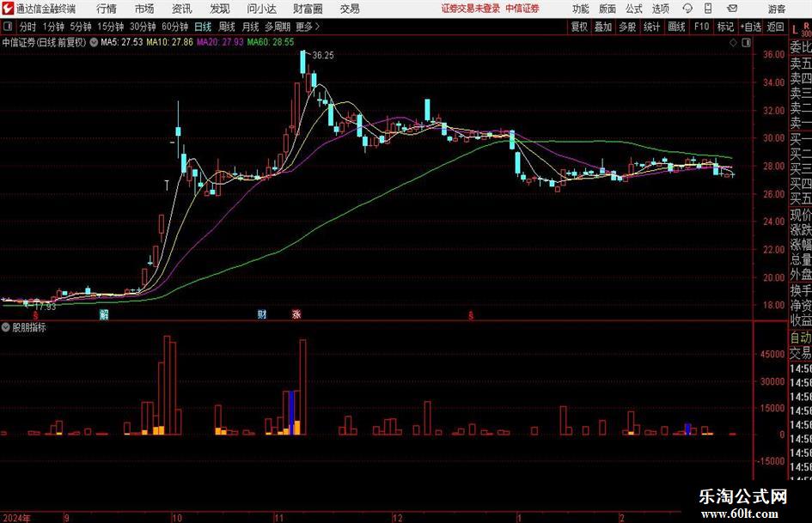Click the red $ marker near December
The height and width of the screenshot is (523, 812).
pyautogui.click(x=471, y=315)
